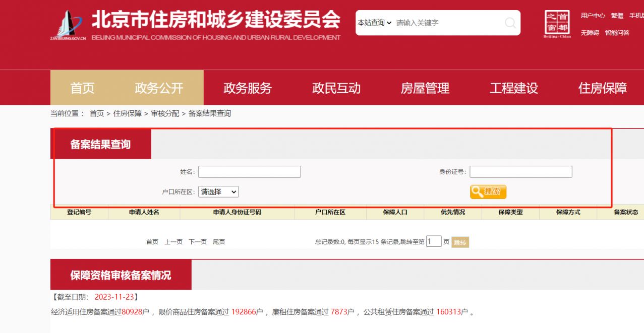Focus the 请输入关键字 keyword search field
This screenshot has width=644, height=333.
click(448, 23)
